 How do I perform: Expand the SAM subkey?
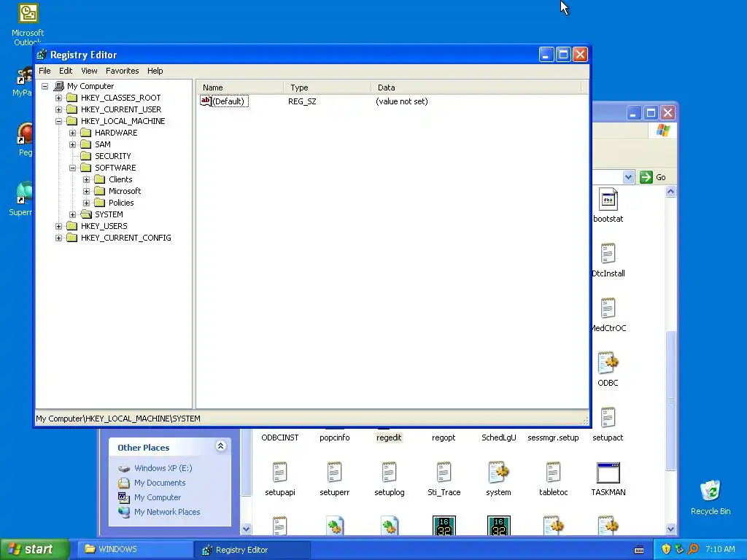tap(72, 144)
